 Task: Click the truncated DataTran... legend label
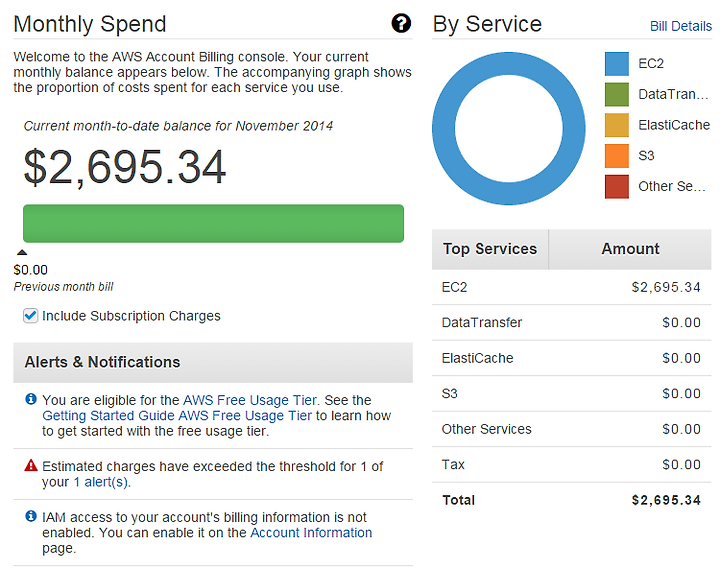click(x=673, y=94)
